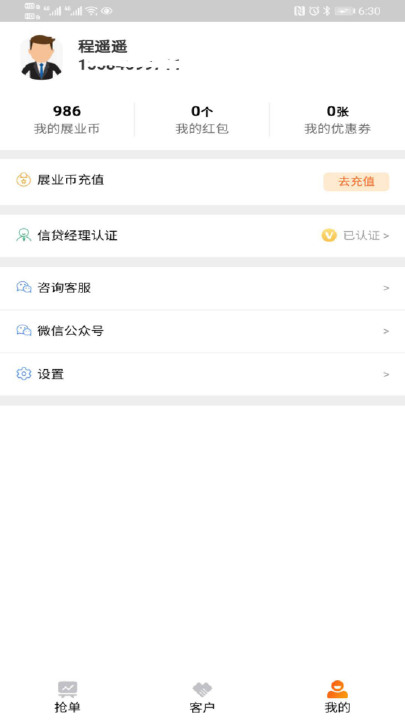This screenshot has height=720, width=405.
Task: Open 我的红包 count
Action: pos(202,119)
